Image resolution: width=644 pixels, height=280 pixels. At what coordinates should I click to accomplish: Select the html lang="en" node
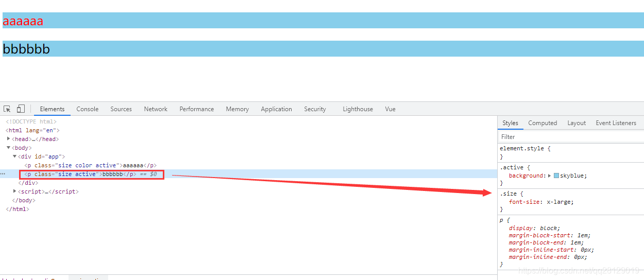[32, 130]
